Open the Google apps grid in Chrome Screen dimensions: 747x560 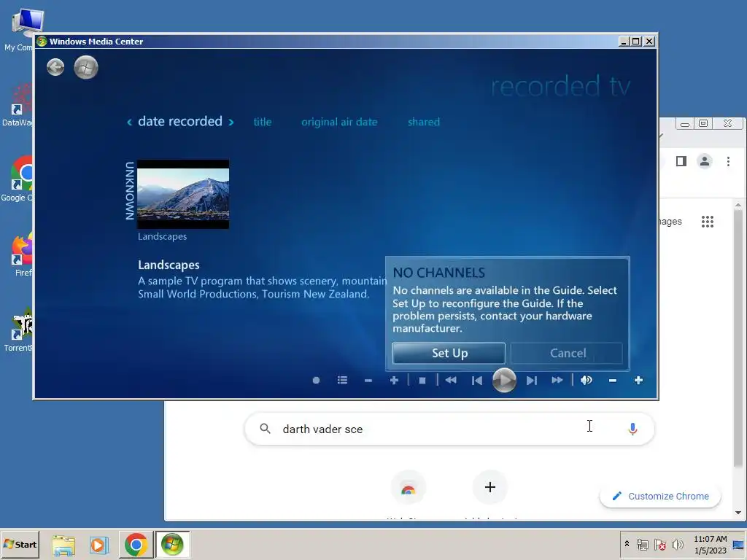pos(708,222)
